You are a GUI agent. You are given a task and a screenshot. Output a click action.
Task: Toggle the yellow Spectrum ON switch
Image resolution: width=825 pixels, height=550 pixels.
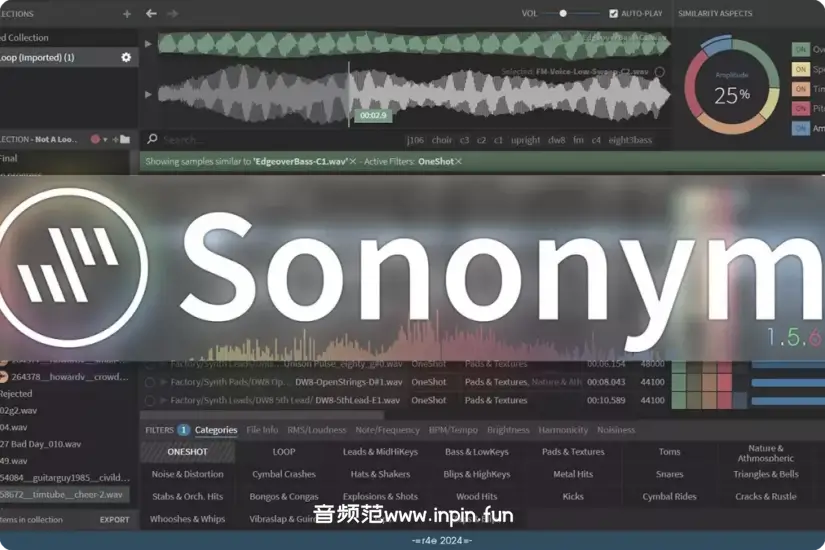coord(801,69)
